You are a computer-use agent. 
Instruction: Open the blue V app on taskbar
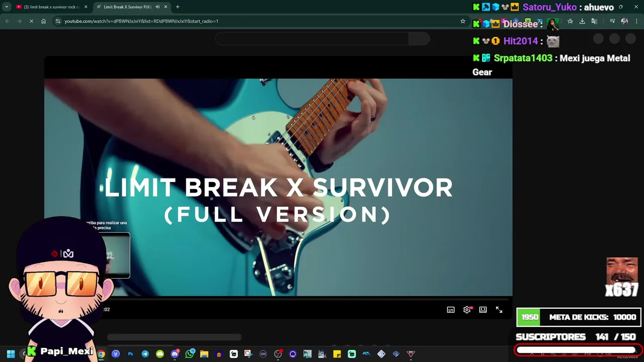point(116,354)
